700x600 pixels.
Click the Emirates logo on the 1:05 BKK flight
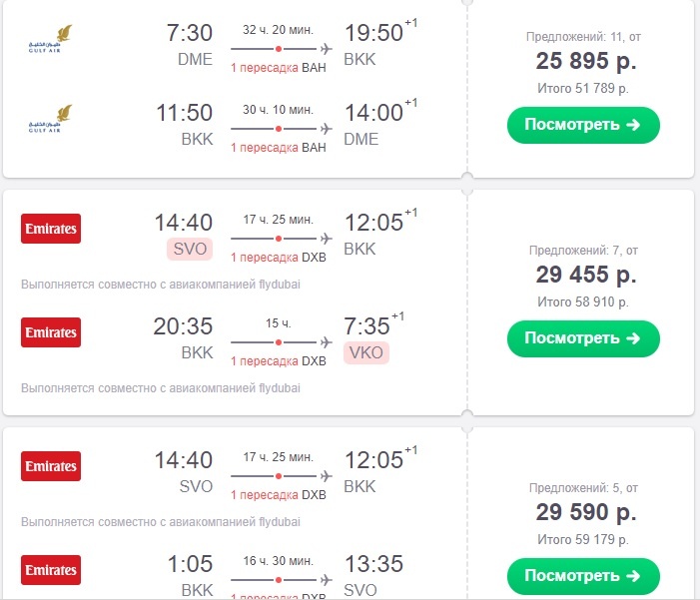click(51, 570)
